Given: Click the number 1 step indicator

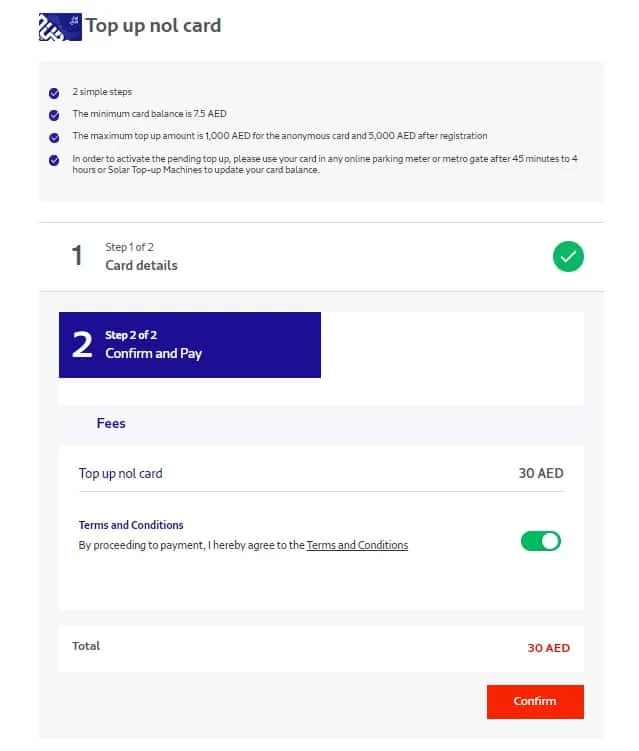Looking at the screenshot, I should pyautogui.click(x=77, y=255).
